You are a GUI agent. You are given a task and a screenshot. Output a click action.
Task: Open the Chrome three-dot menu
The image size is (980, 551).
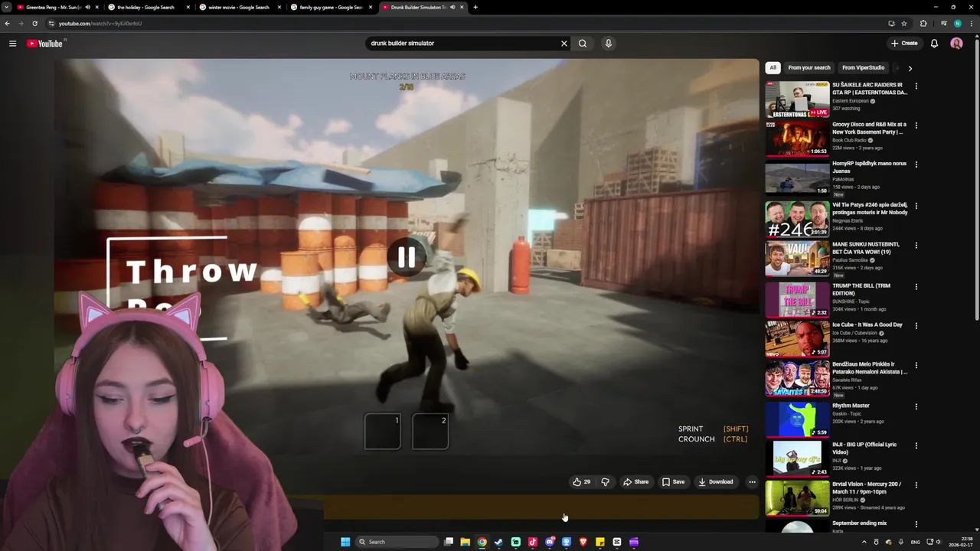(x=971, y=24)
